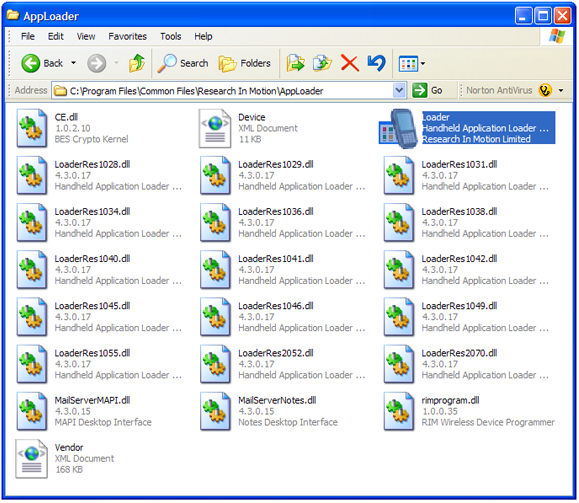Select LoaderRes1055.dll file name
579x503 pixels.
tap(92, 353)
